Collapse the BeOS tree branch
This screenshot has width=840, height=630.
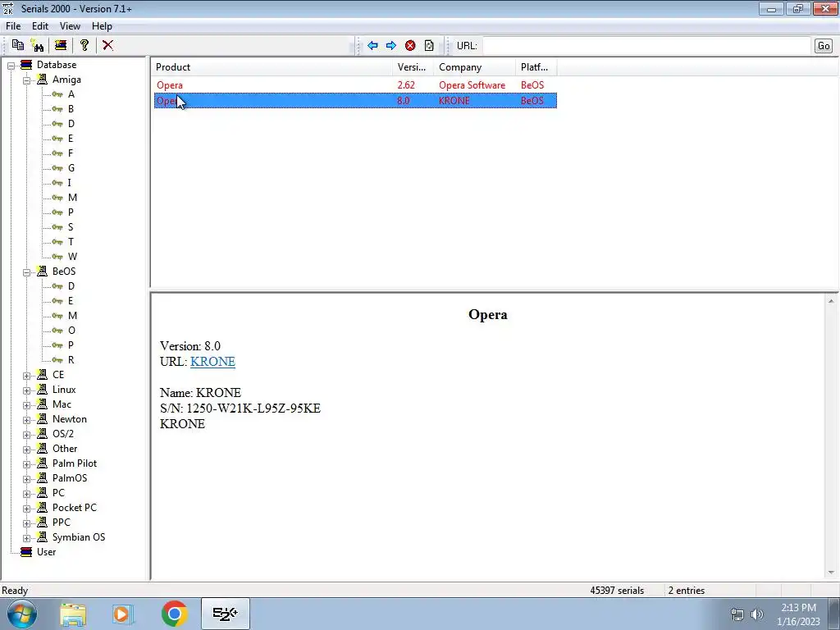tap(26, 272)
